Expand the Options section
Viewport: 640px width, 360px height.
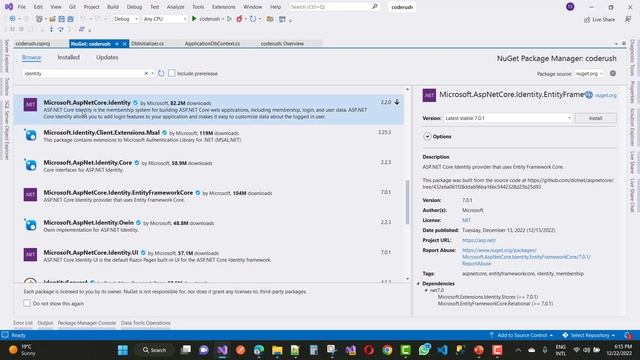point(427,136)
